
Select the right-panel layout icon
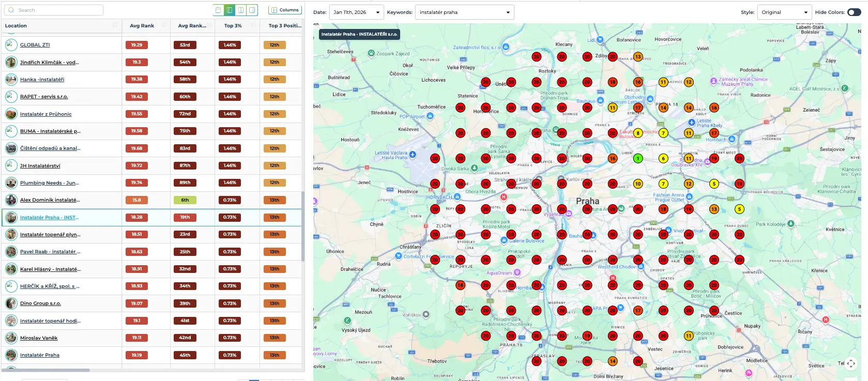252,10
